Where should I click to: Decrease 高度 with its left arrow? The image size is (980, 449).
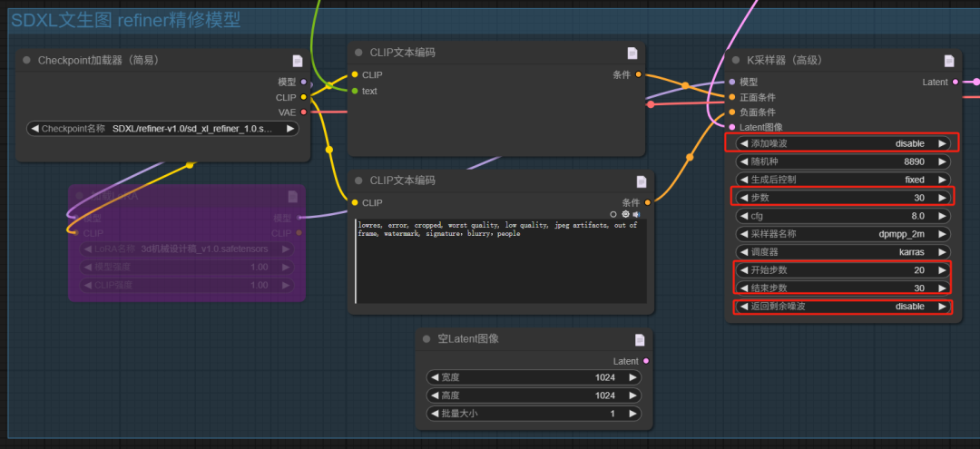435,395
